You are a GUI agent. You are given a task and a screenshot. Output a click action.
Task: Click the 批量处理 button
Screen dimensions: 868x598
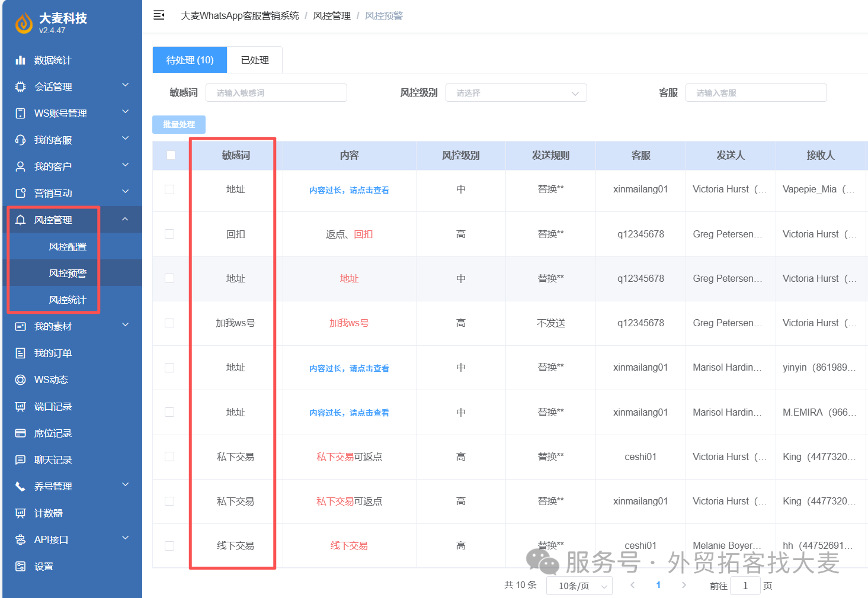pyautogui.click(x=179, y=124)
